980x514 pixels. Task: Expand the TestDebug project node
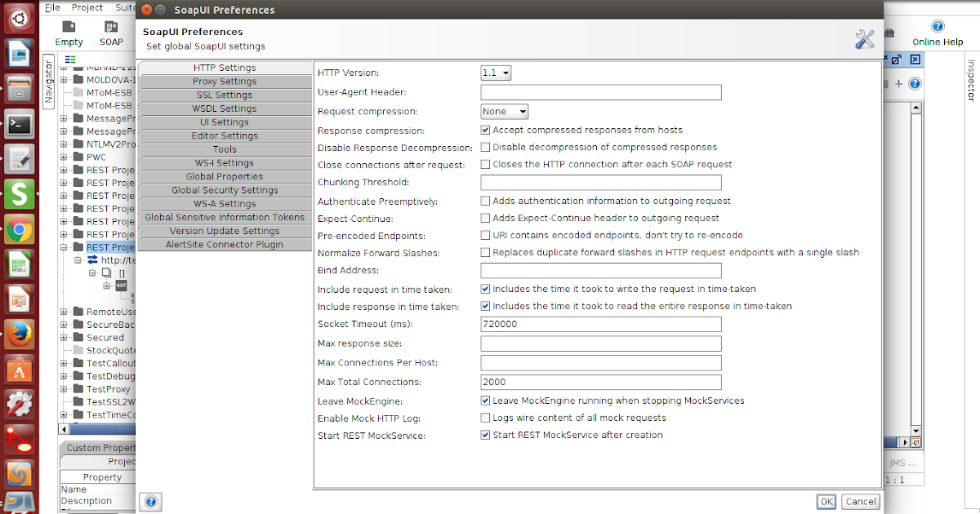tap(64, 376)
